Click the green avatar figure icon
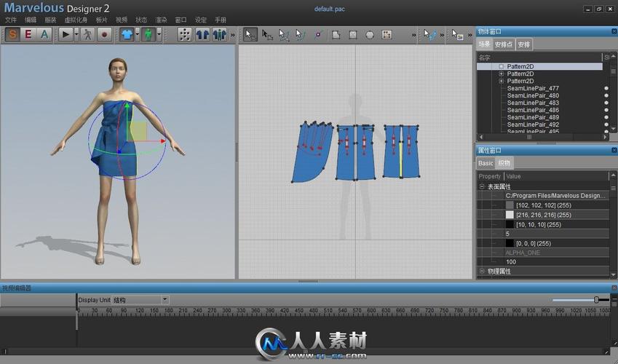The height and width of the screenshot is (364, 618). tap(148, 35)
